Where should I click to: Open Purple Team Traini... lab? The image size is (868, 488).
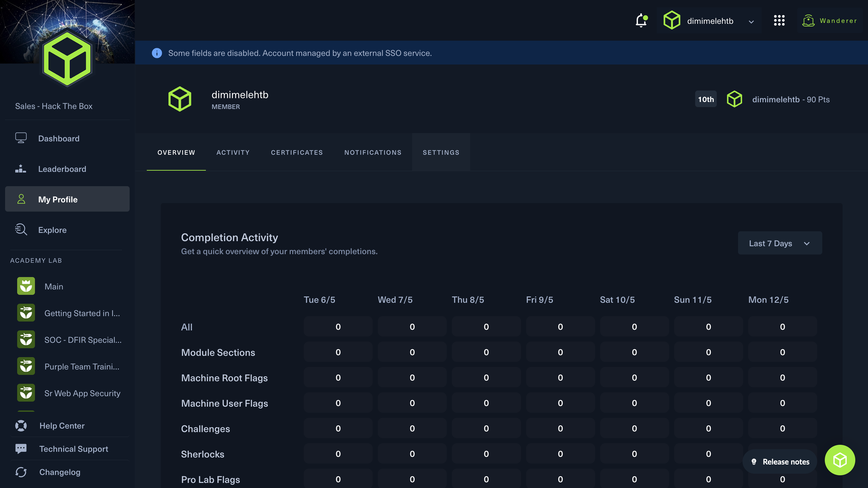(82, 366)
